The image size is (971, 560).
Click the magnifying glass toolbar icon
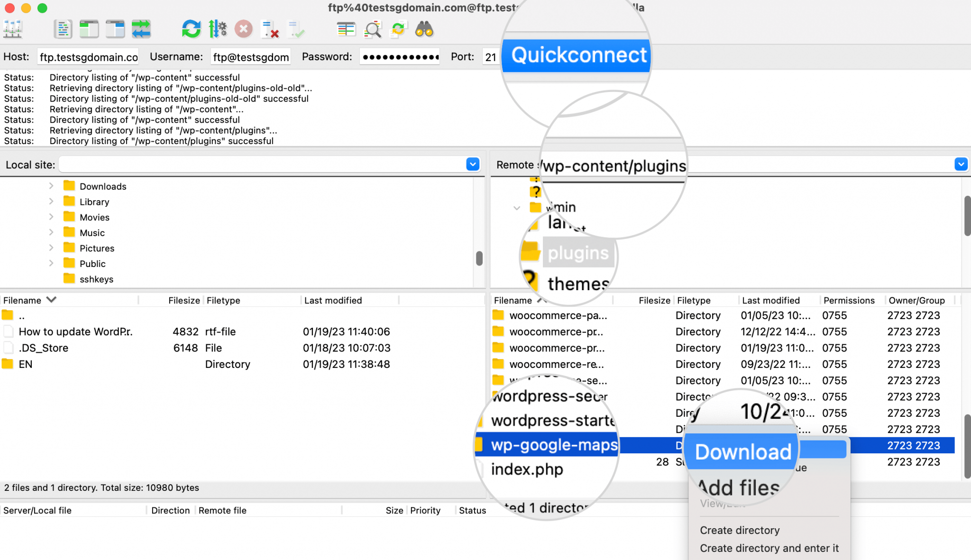click(x=373, y=29)
